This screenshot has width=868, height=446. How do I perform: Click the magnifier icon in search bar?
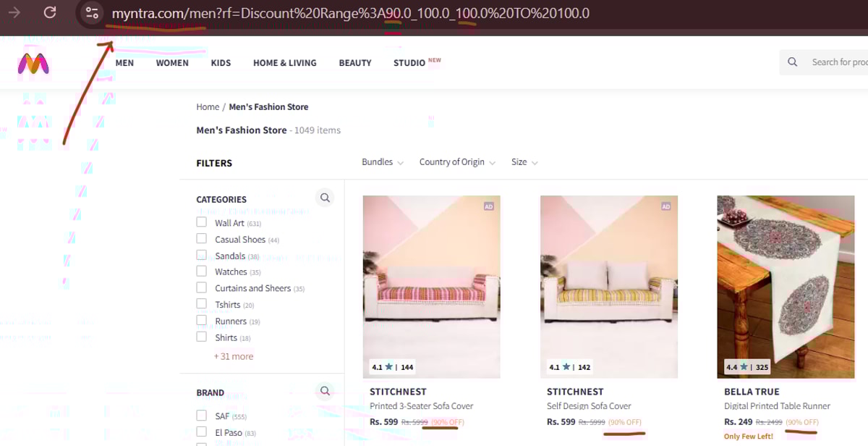tap(793, 62)
